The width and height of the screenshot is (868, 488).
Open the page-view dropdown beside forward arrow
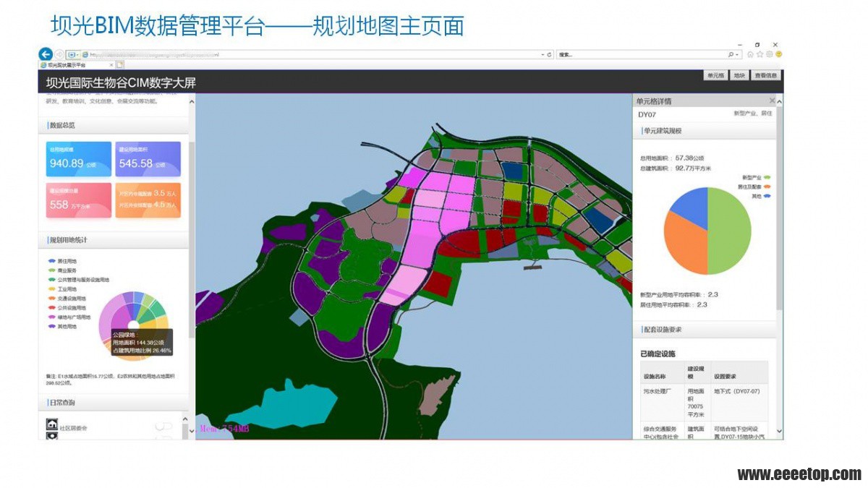click(x=72, y=54)
